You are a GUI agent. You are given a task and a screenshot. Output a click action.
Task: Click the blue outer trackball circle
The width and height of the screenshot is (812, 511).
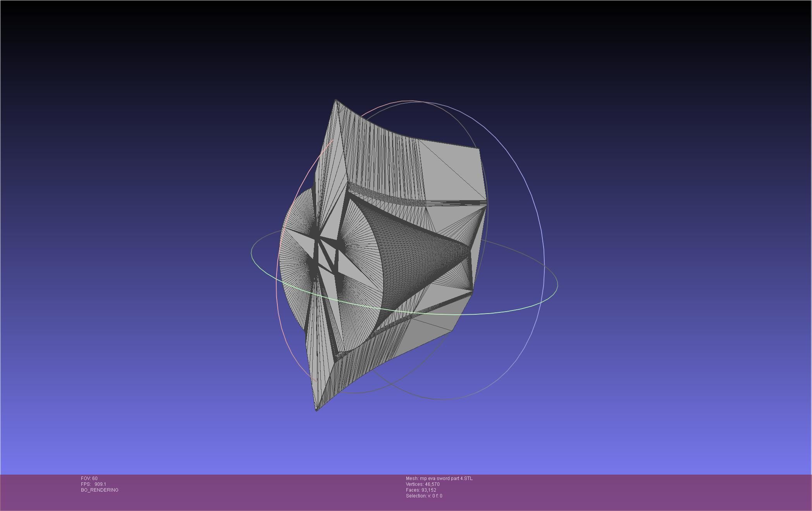pyautogui.click(x=542, y=228)
